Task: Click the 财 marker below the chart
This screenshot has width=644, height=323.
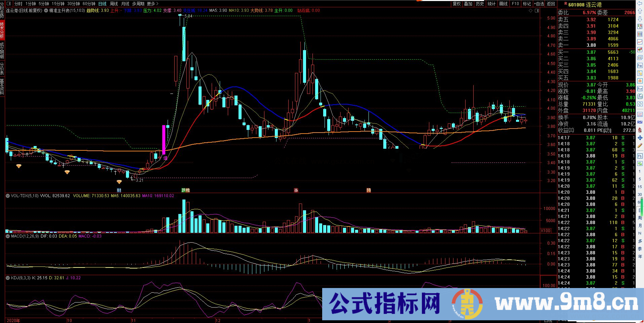Action: pyautogui.click(x=119, y=190)
